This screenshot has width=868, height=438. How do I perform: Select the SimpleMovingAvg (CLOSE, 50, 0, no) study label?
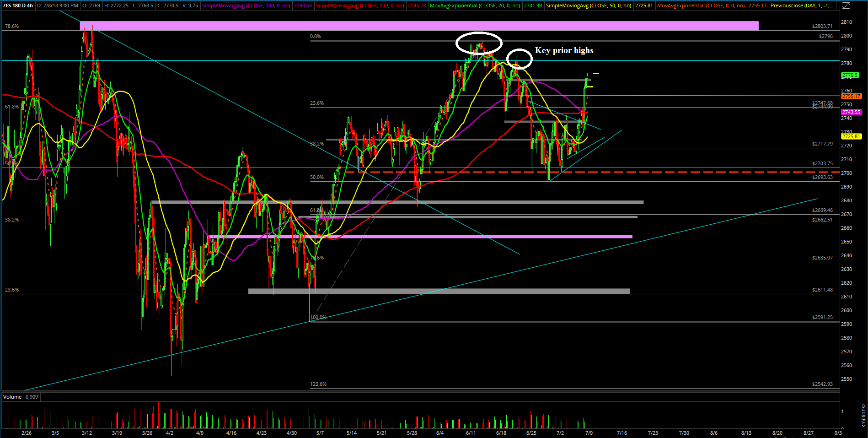click(x=589, y=5)
